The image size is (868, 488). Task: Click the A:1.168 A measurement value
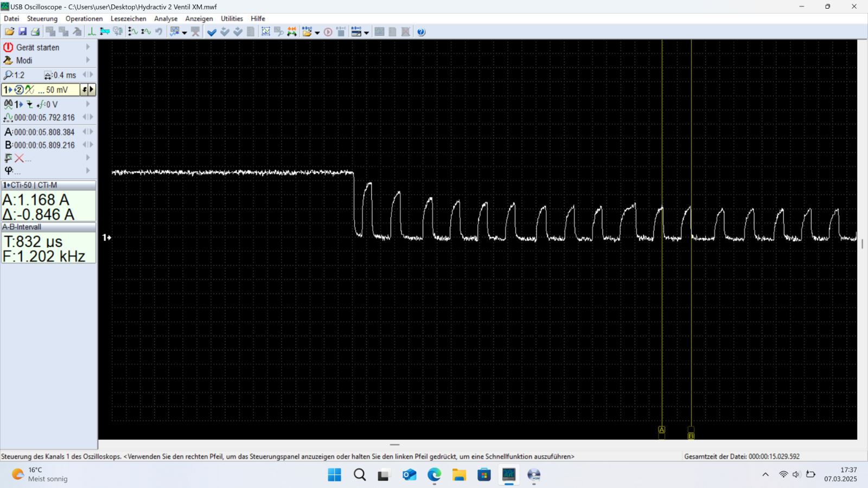[36, 200]
